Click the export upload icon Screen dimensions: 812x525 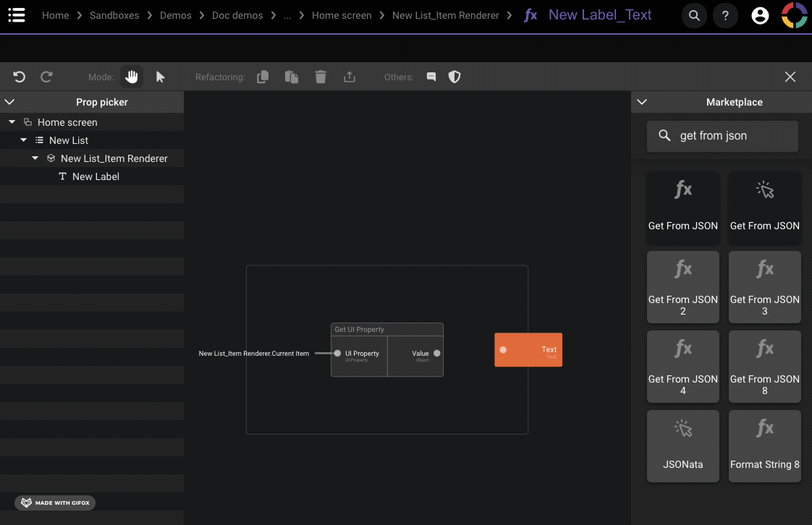[350, 77]
